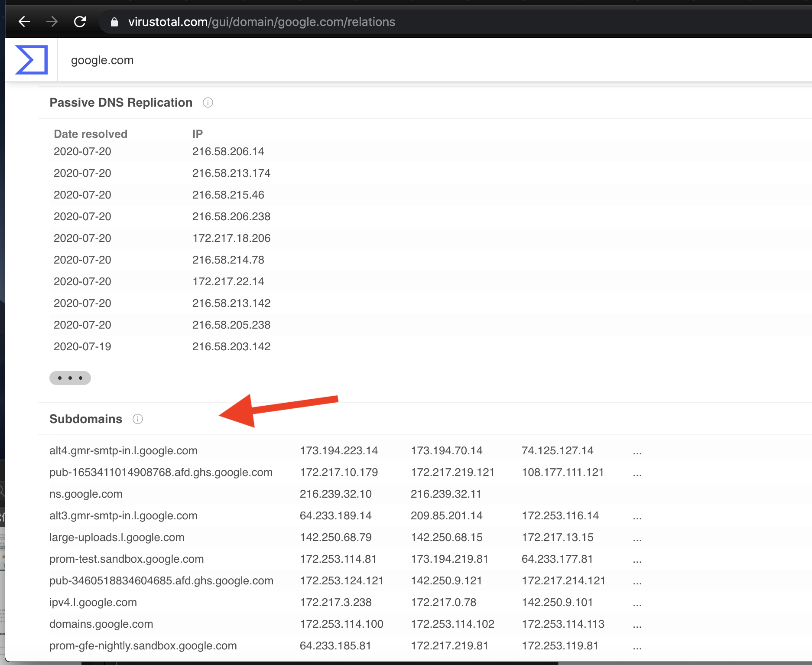Click the padlock site security icon
Screen dimensions: 812x665
pyautogui.click(x=114, y=22)
